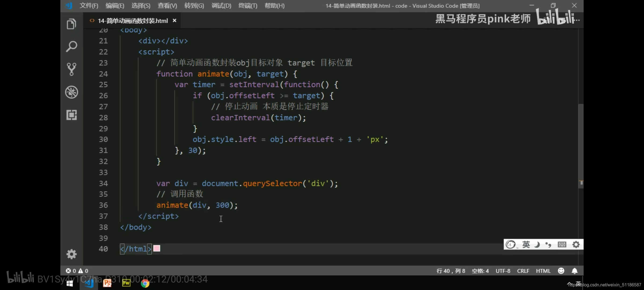Open the Extensions panel icon

(x=71, y=115)
